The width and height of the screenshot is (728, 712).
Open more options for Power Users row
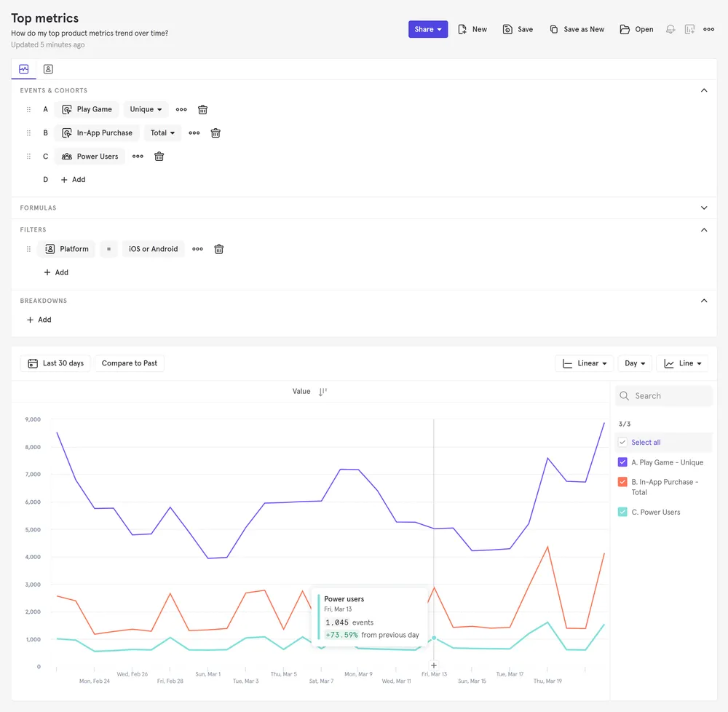pos(138,157)
